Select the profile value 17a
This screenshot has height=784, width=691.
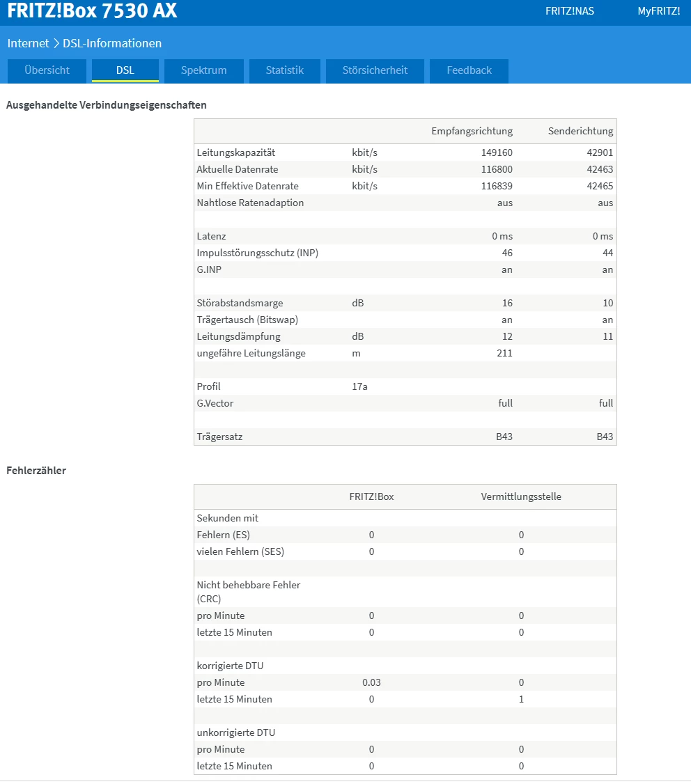359,386
